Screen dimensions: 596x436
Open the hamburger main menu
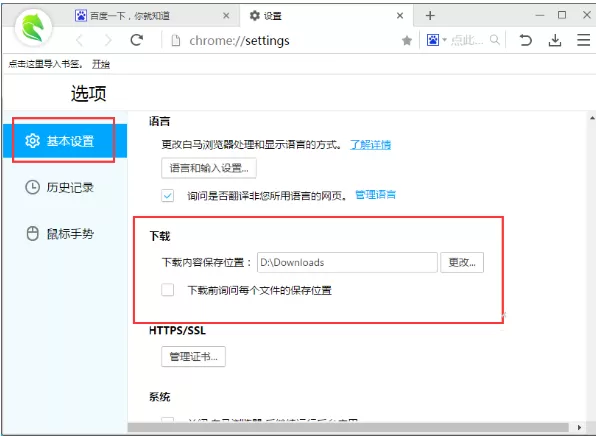click(x=583, y=40)
